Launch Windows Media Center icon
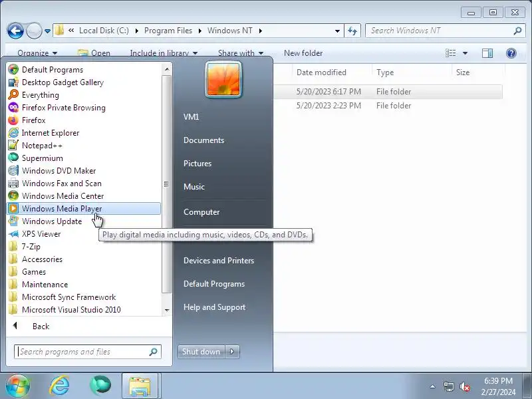Screen dimensions: 532x399 click(13, 196)
